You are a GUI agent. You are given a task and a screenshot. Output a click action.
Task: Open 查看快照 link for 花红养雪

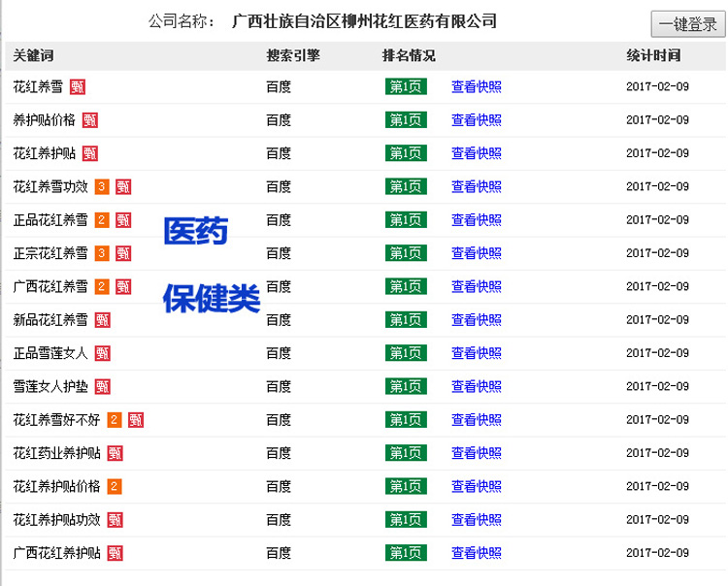click(477, 86)
